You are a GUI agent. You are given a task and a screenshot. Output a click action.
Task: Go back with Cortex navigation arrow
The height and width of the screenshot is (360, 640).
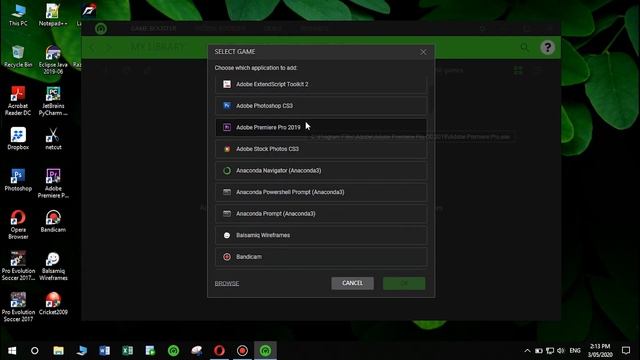(92, 47)
